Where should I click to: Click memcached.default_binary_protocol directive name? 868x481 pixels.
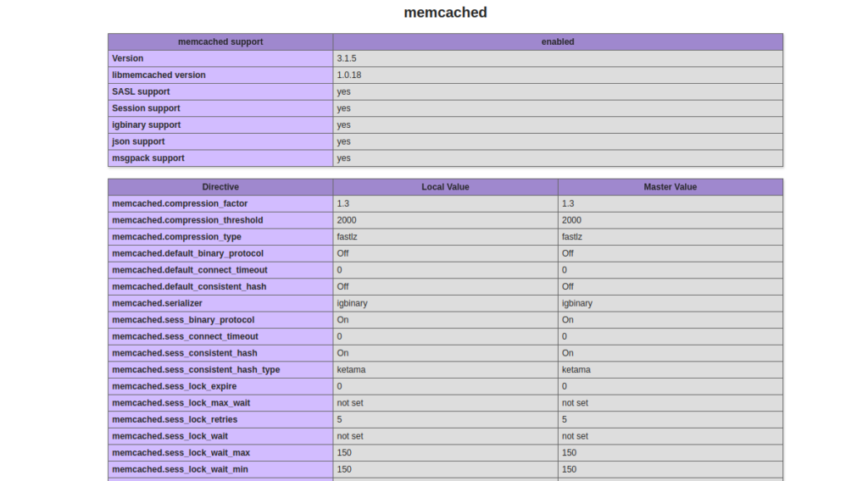(x=187, y=253)
